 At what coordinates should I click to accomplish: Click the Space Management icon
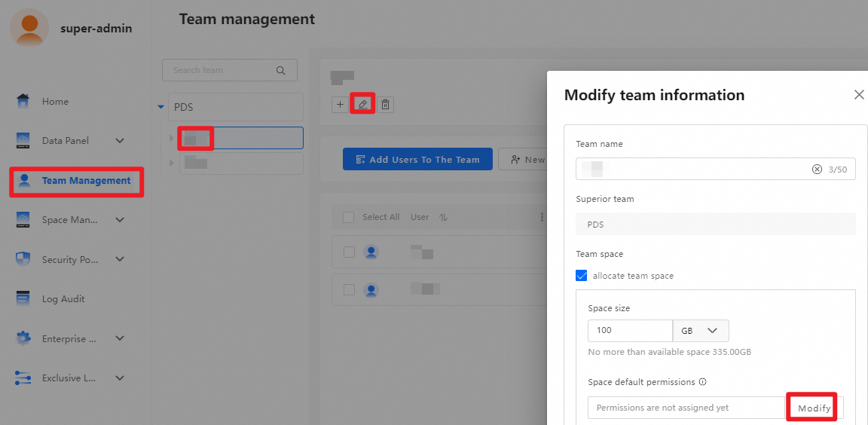coord(23,220)
